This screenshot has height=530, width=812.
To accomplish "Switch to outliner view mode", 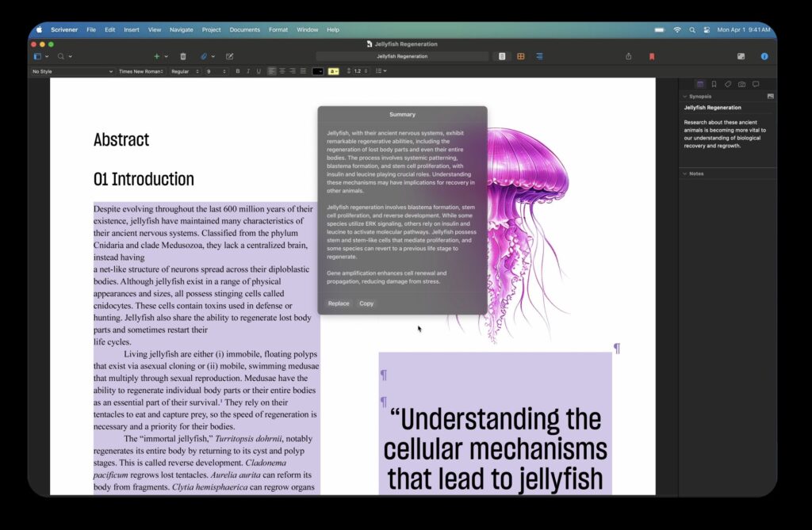I will [x=539, y=56].
